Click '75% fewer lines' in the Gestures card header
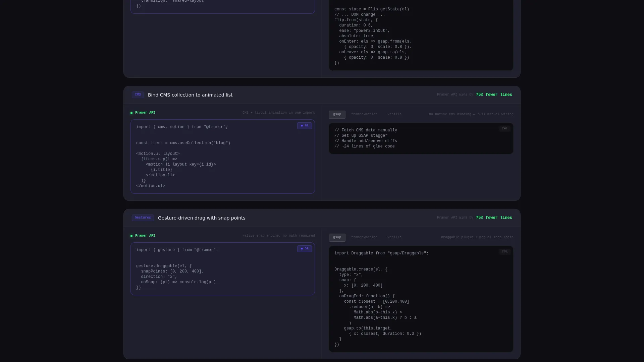 tap(494, 218)
